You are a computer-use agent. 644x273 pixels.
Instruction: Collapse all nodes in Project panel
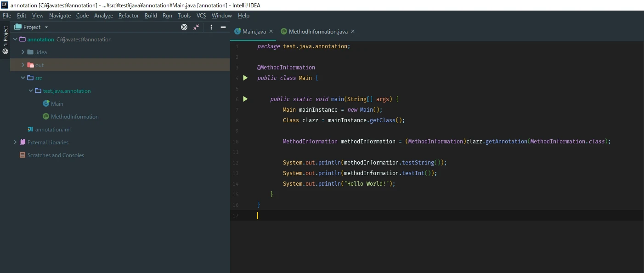point(196,27)
